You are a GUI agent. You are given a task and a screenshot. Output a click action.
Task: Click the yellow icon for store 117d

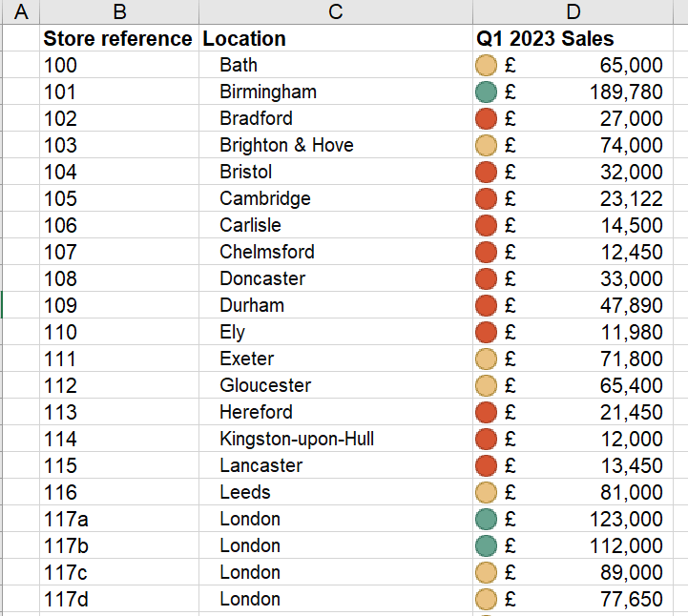[x=487, y=600]
